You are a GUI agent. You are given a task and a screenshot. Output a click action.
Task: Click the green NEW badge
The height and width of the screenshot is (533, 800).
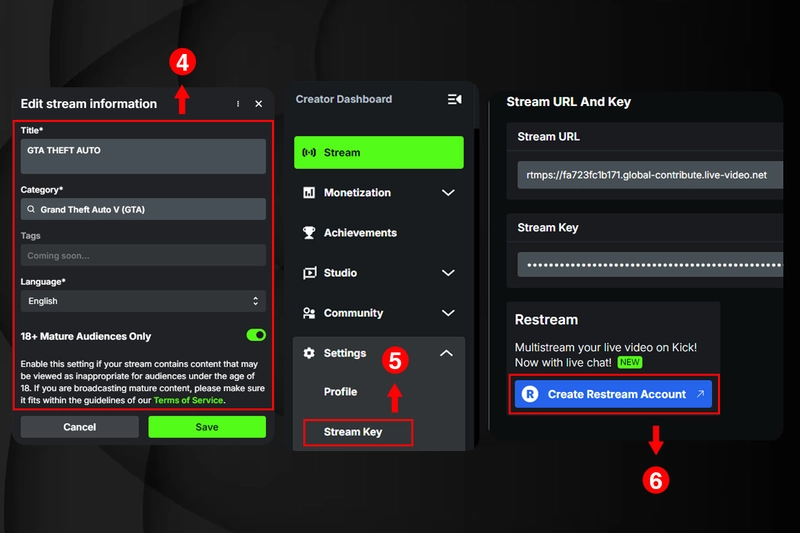pyautogui.click(x=630, y=362)
